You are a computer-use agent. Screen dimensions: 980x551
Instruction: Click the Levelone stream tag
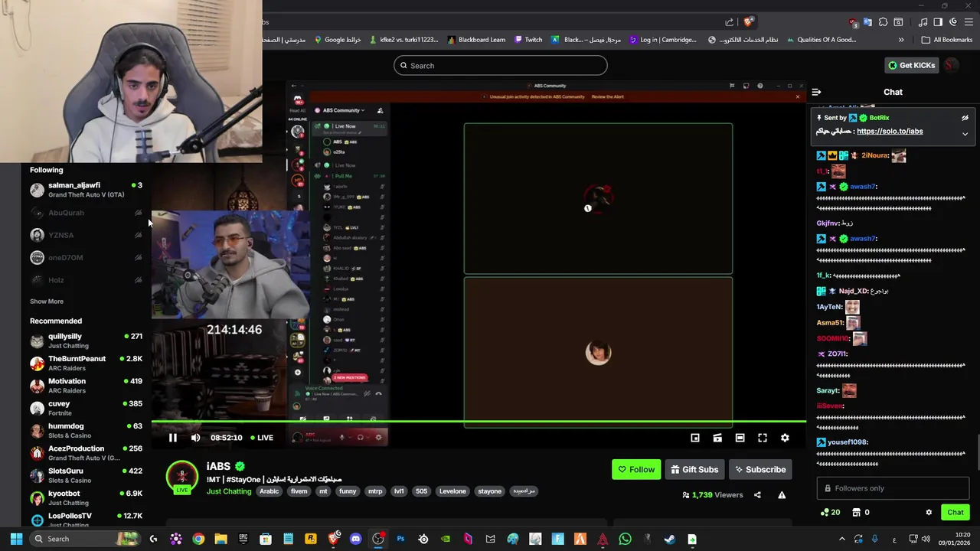452,491
